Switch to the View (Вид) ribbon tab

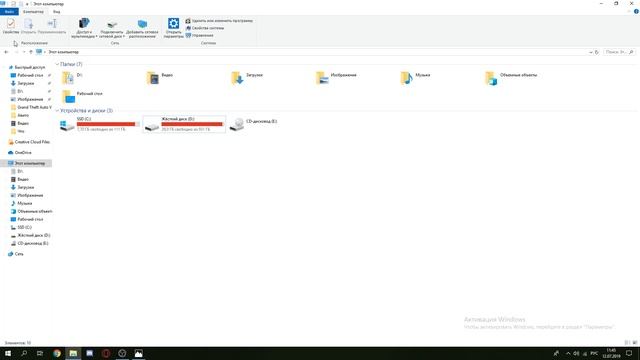pyautogui.click(x=56, y=12)
